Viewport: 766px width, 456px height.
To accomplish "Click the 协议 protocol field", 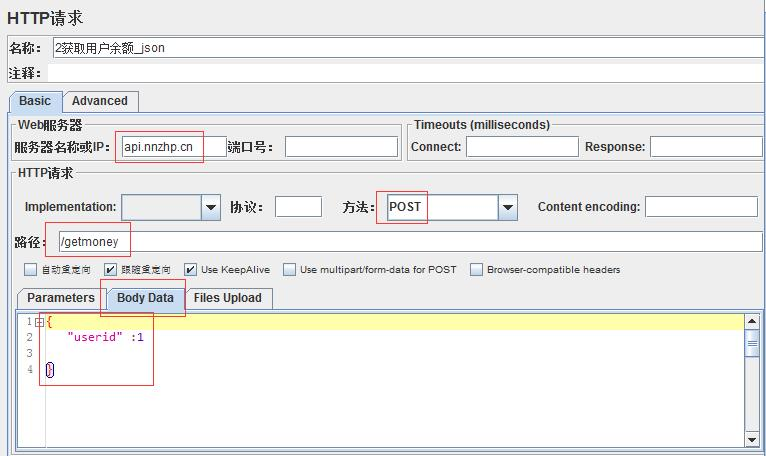I will (x=298, y=207).
